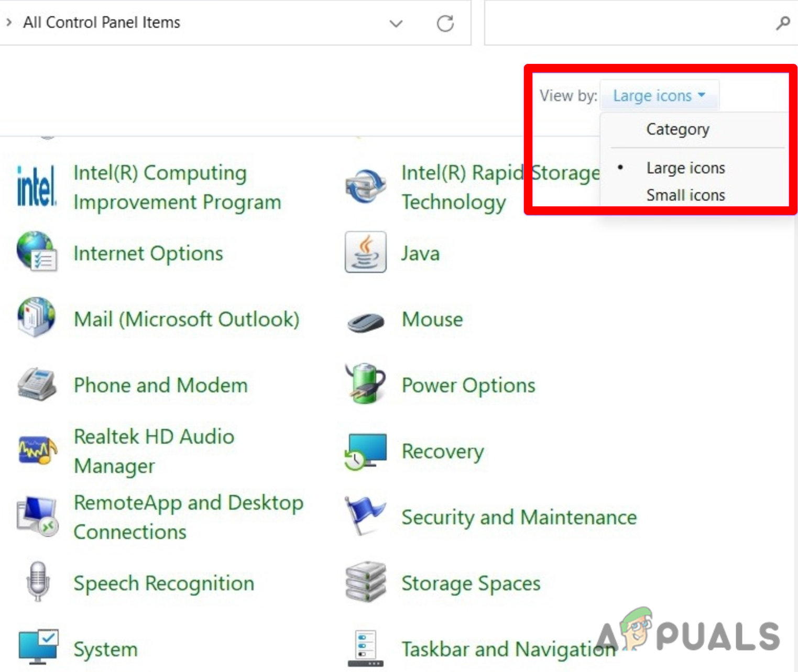The image size is (798, 672).
Task: Select Large icons from the view list
Action: (685, 168)
